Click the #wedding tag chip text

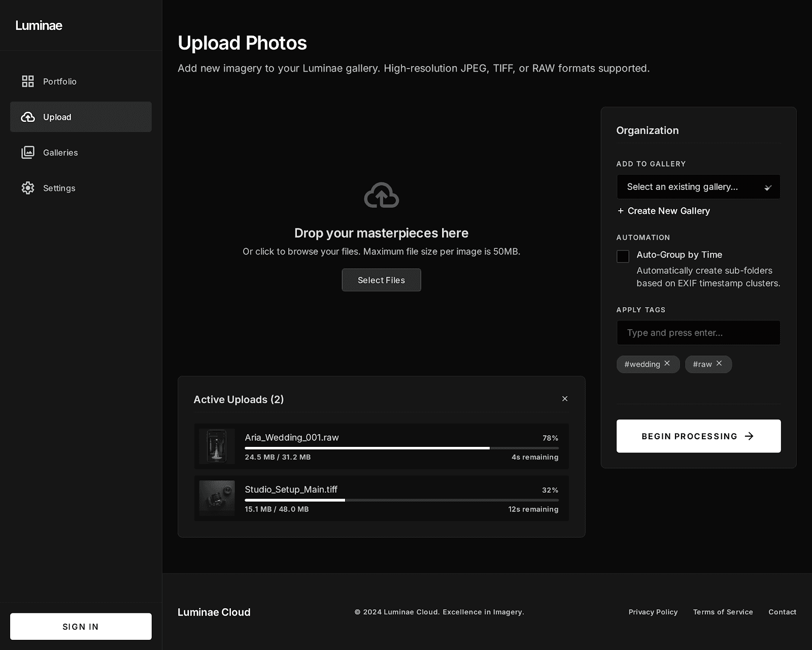click(x=642, y=364)
